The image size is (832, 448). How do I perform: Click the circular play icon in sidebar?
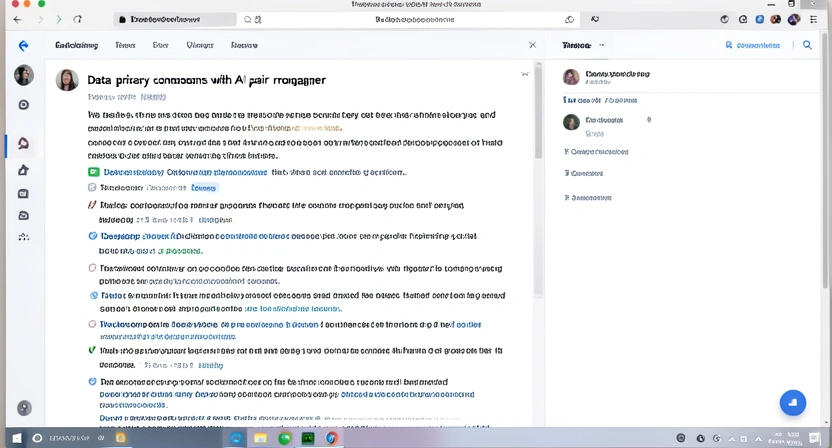tap(23, 105)
